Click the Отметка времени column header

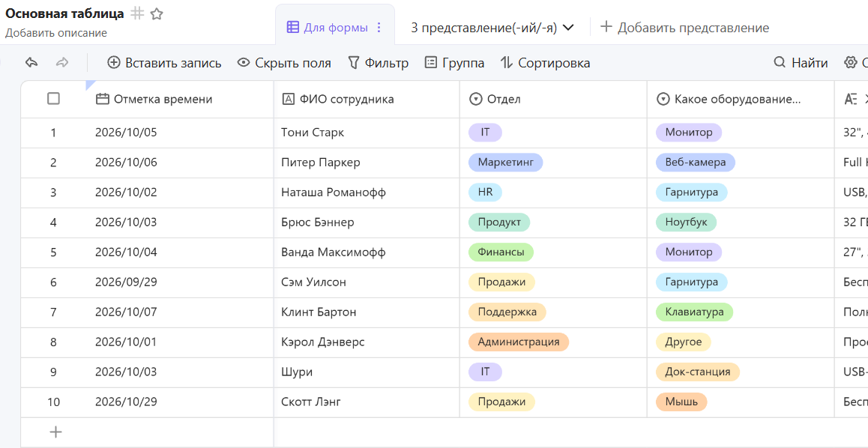click(x=180, y=99)
